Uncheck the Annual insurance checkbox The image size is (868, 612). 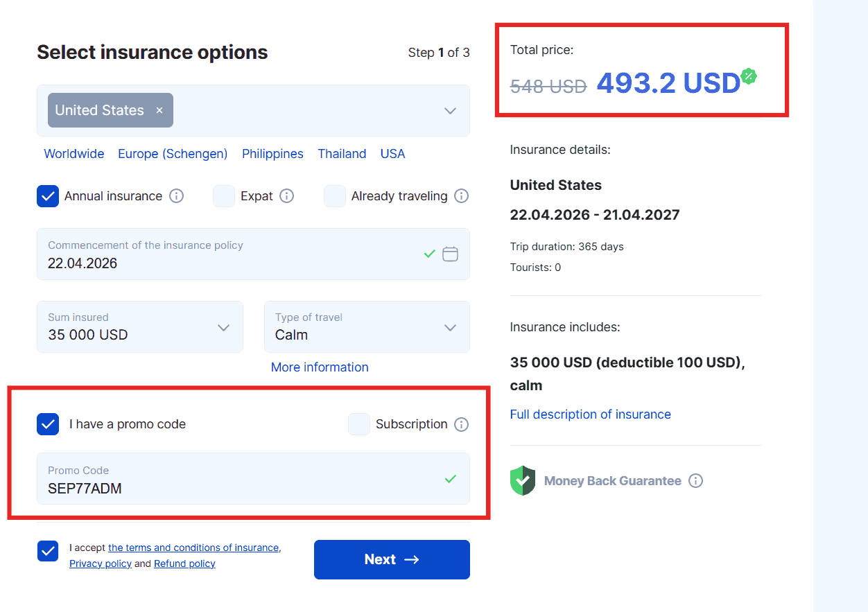tap(48, 196)
